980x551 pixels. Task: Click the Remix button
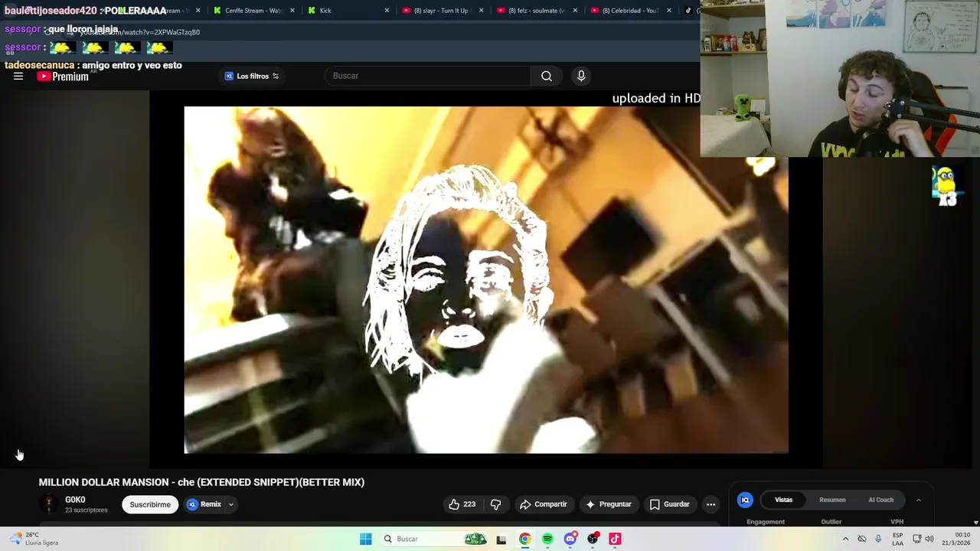click(204, 504)
